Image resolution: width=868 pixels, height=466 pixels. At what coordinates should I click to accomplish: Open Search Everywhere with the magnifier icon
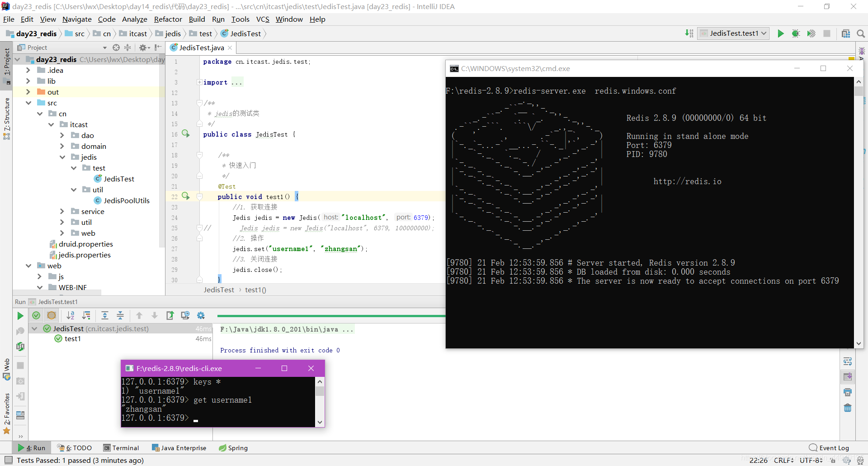(x=861, y=33)
